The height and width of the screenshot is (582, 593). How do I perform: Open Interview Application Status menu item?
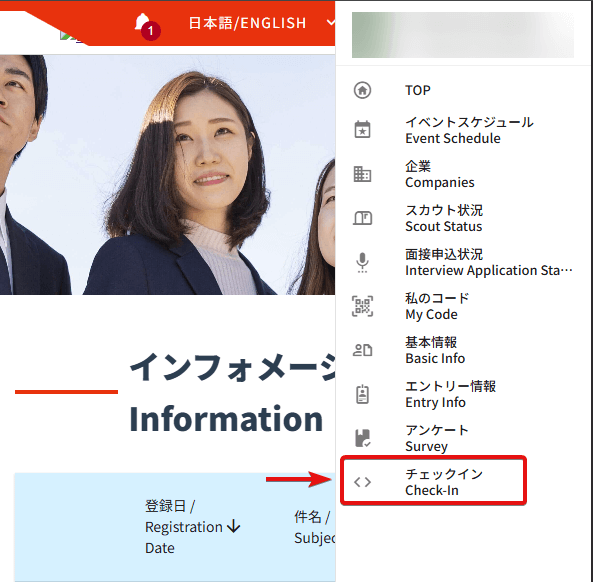(x=489, y=262)
